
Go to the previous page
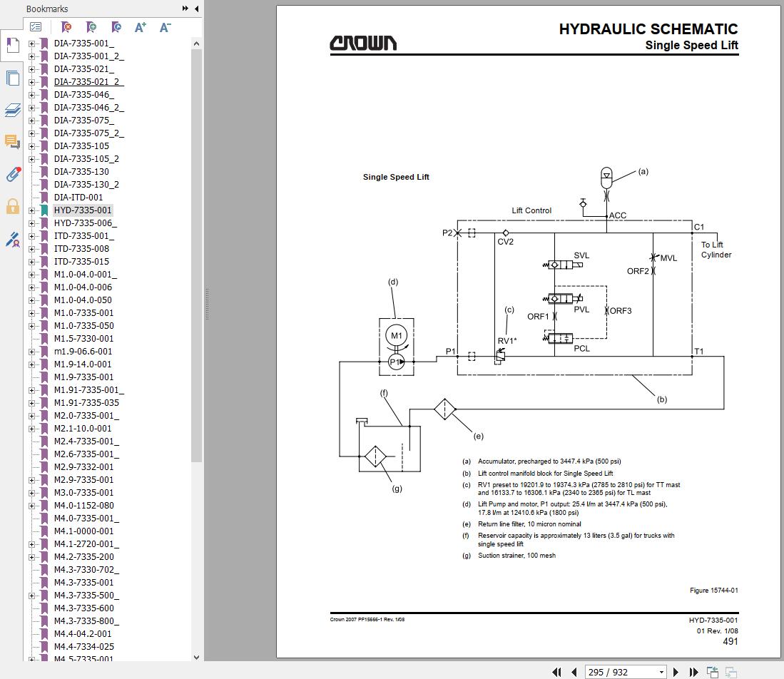coord(574,672)
